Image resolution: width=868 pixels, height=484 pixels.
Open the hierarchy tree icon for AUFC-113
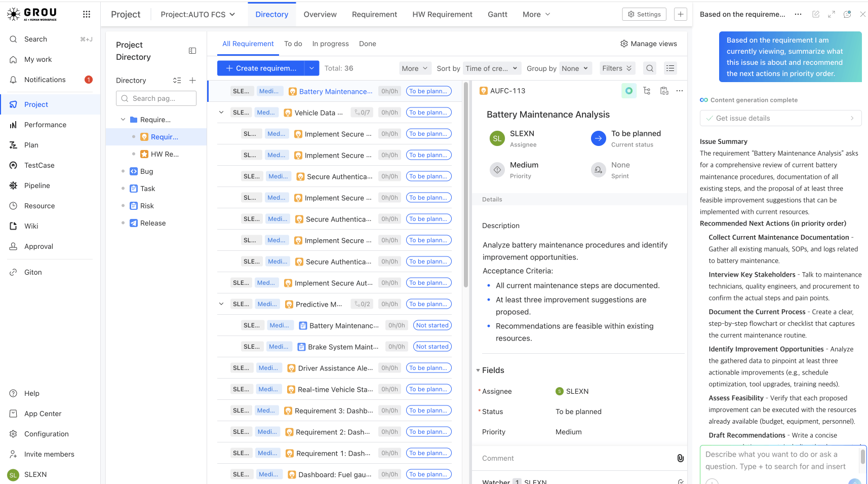click(x=647, y=91)
